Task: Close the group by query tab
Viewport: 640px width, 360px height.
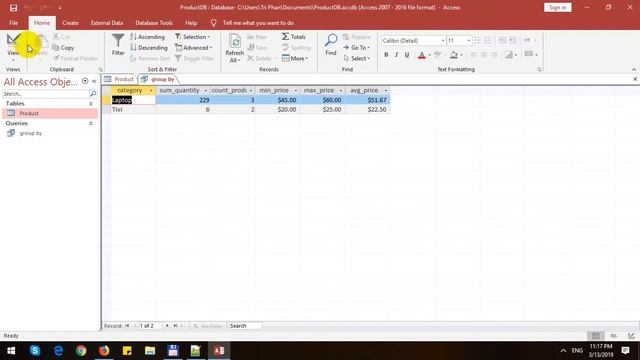Action: click(x=635, y=79)
